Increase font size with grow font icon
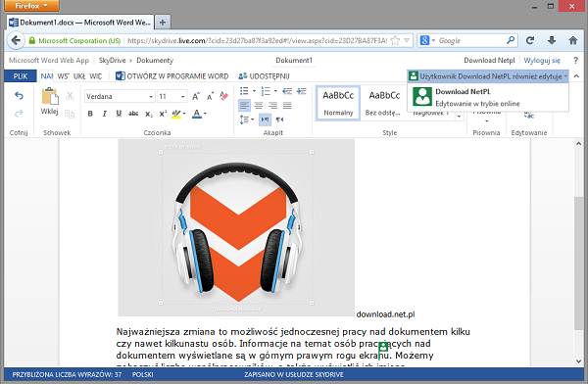 point(196,96)
